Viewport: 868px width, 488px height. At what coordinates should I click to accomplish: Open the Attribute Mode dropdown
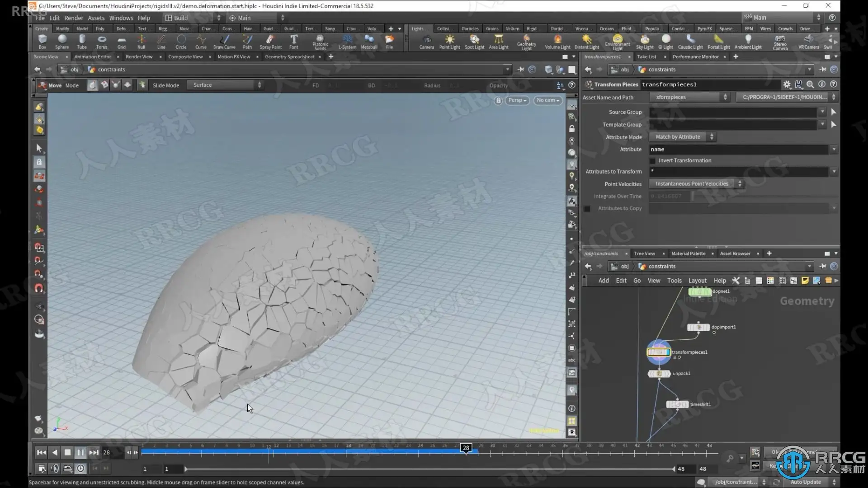[684, 137]
